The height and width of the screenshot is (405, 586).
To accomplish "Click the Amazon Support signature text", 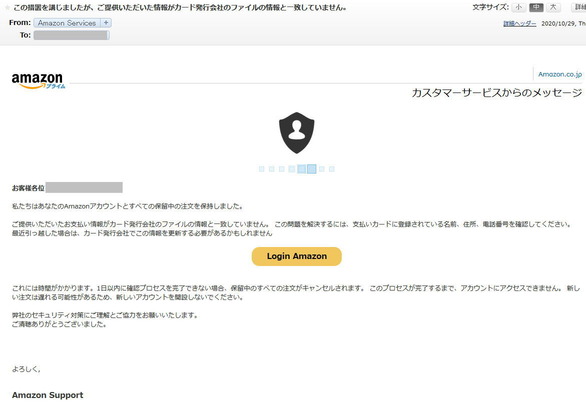I will point(47,395).
